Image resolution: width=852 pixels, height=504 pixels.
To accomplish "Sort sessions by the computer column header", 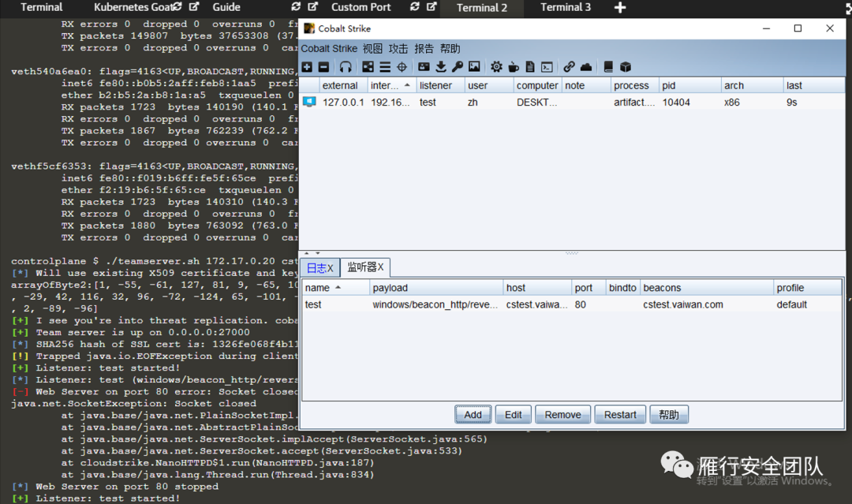I will (537, 85).
